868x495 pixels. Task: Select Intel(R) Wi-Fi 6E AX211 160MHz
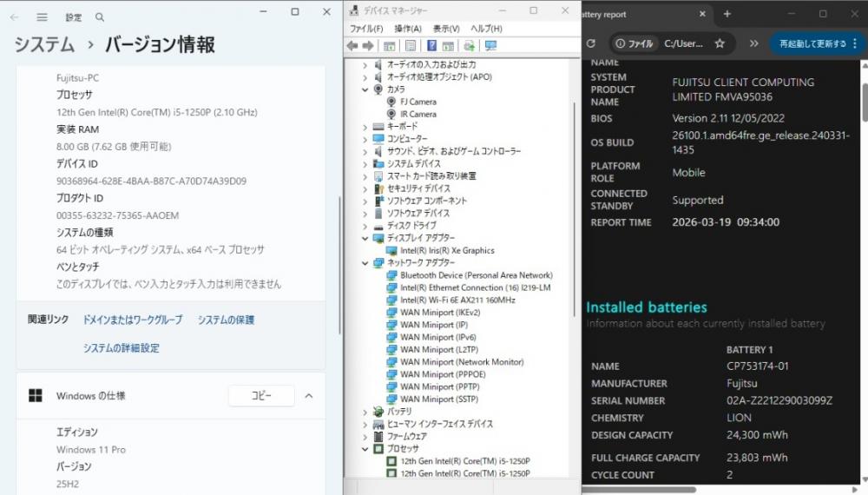point(457,300)
